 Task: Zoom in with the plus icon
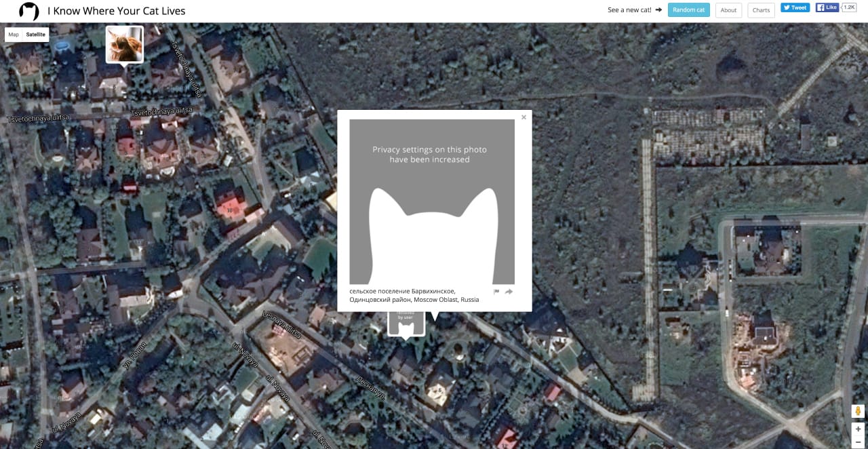[x=858, y=429]
